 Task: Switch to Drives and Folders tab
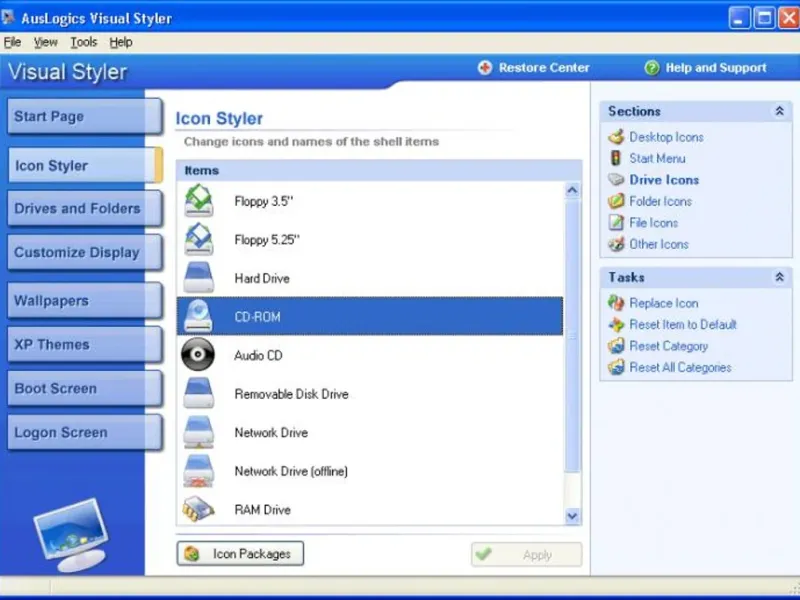coord(85,208)
